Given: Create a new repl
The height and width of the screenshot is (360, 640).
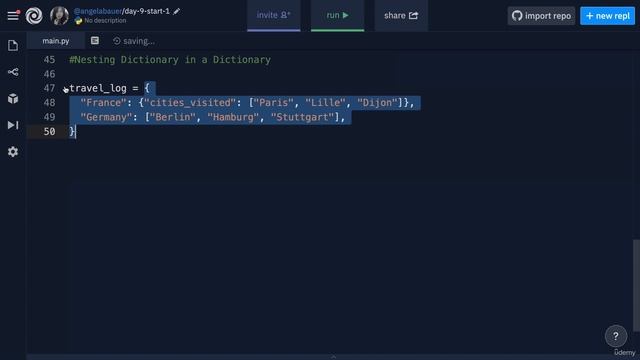Looking at the screenshot, I should pos(607,16).
